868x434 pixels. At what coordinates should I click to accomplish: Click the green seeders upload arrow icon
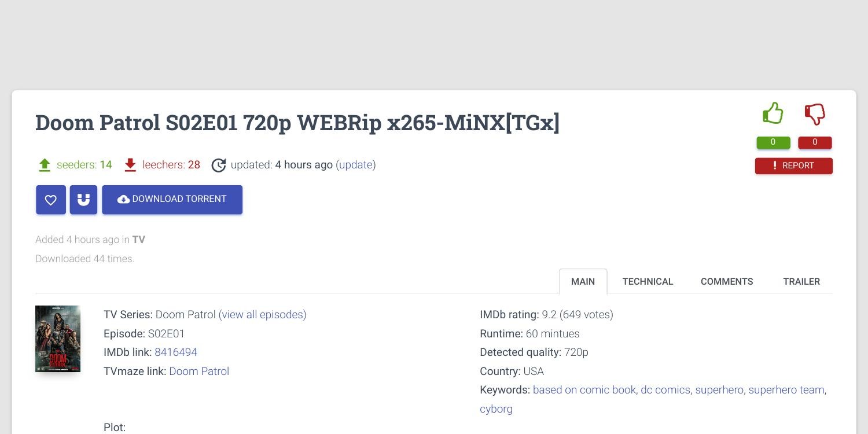click(45, 165)
